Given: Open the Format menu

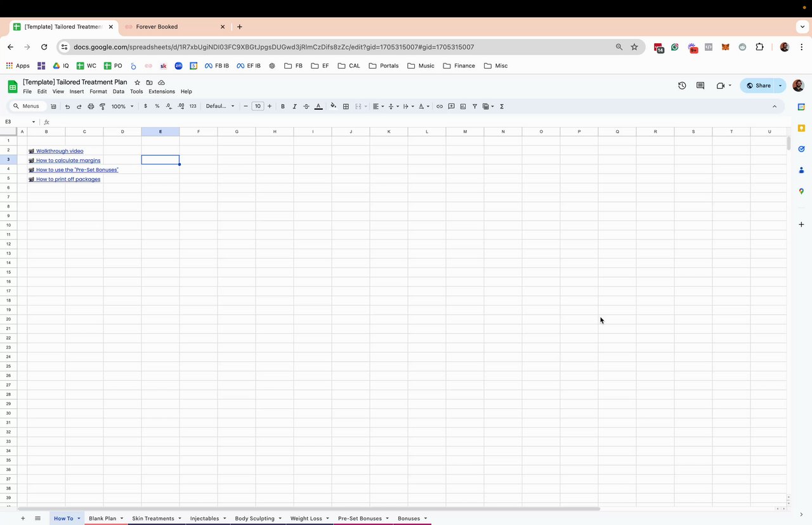Looking at the screenshot, I should click(x=98, y=91).
